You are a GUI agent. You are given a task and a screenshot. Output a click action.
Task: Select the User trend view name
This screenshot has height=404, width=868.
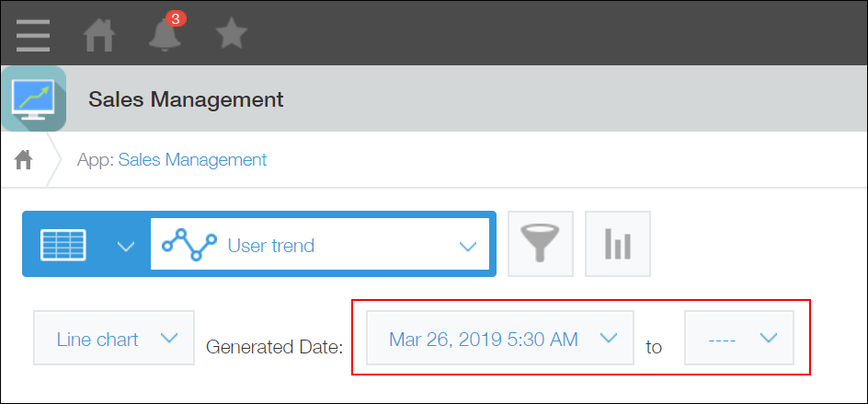[x=271, y=246]
